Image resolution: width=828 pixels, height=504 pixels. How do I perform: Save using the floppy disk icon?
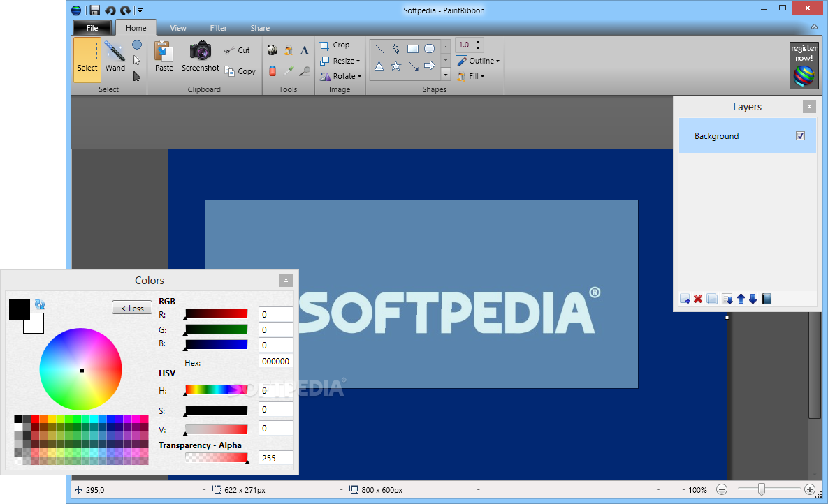94,10
